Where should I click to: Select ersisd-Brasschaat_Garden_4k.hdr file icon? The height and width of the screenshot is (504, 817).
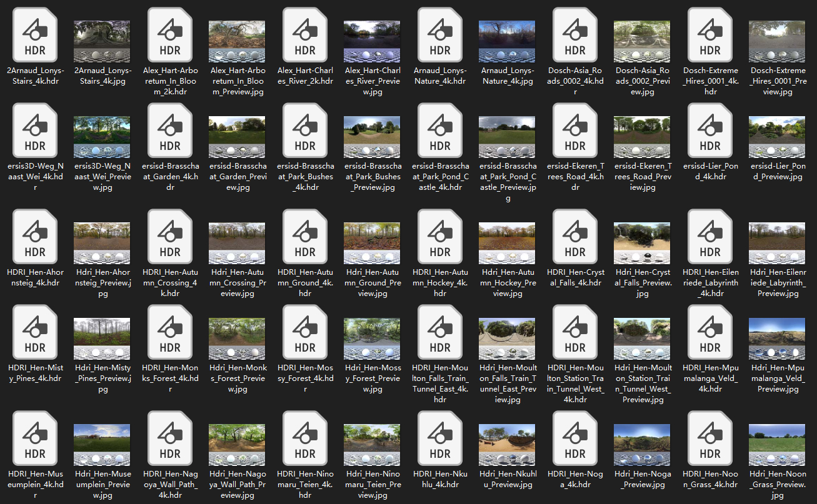[170, 131]
